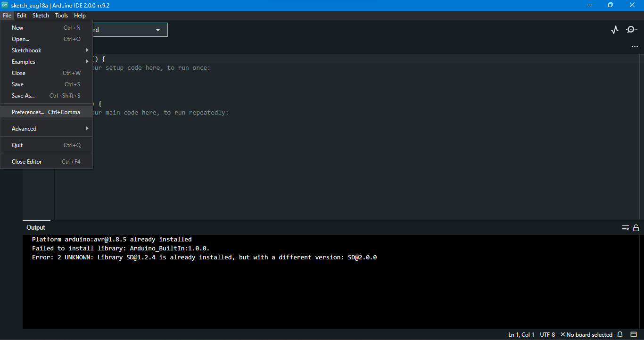644x340 pixels.
Task: Select Quit in the File menu
Action: (x=46, y=145)
